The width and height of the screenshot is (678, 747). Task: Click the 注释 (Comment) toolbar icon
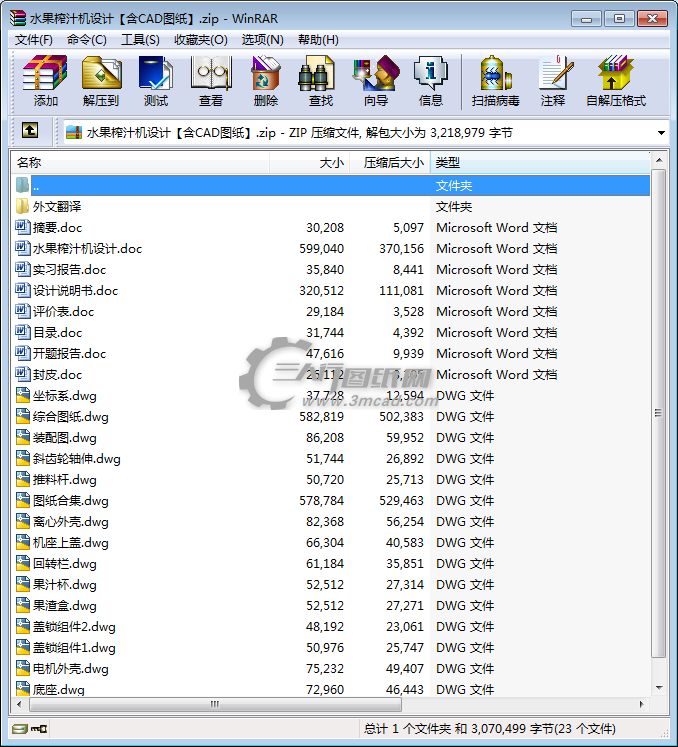click(555, 73)
